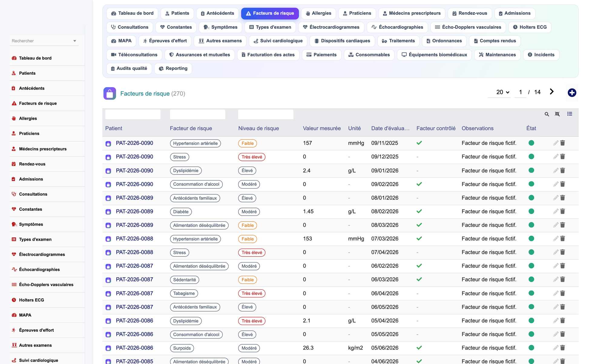Expand the Rechercher sidebar dropdown
The height and width of the screenshot is (364, 589).
point(74,41)
